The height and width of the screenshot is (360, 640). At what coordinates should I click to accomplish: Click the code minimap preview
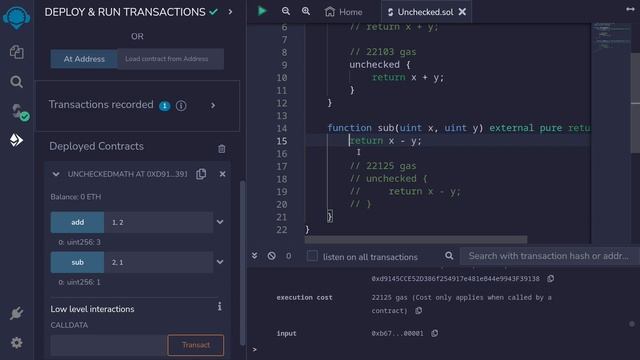tap(611, 38)
